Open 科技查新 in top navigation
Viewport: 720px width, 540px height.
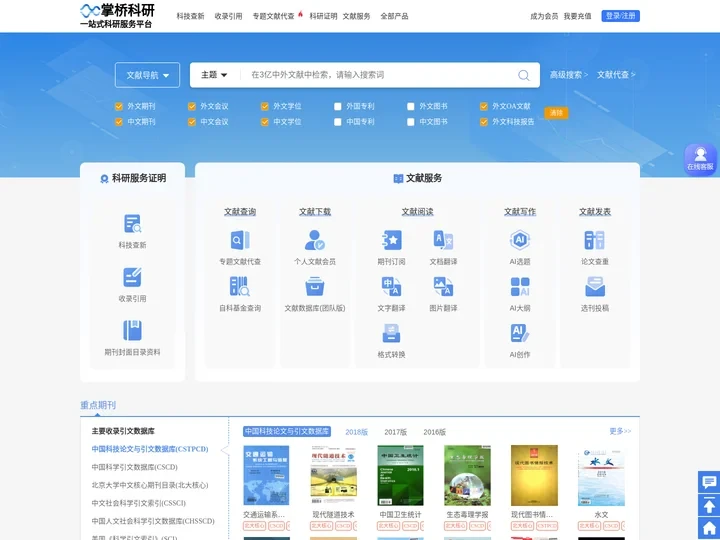click(190, 16)
